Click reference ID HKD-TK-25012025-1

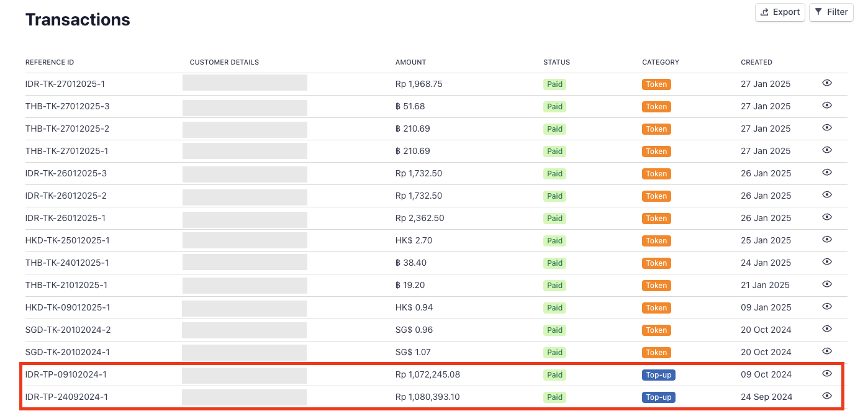67,240
